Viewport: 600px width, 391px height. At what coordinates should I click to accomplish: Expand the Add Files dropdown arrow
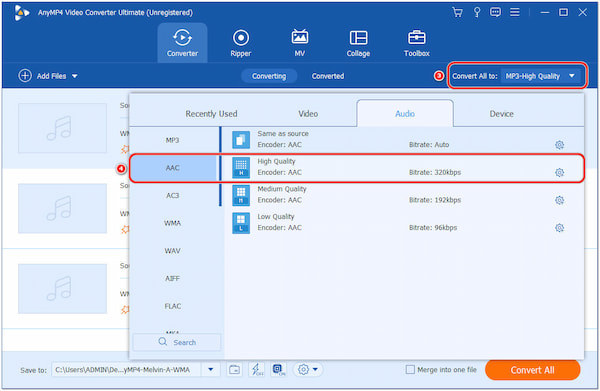pyautogui.click(x=75, y=76)
